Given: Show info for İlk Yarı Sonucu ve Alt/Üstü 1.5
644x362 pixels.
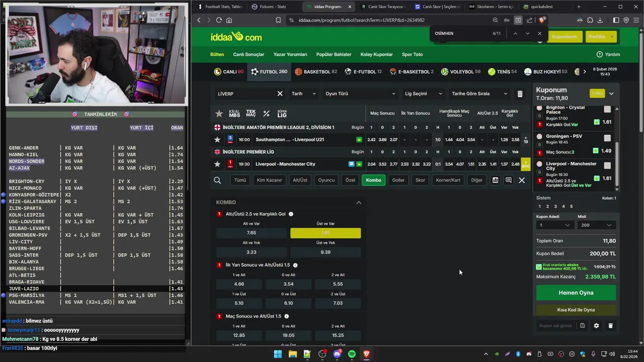Looking at the screenshot, I should [295, 265].
